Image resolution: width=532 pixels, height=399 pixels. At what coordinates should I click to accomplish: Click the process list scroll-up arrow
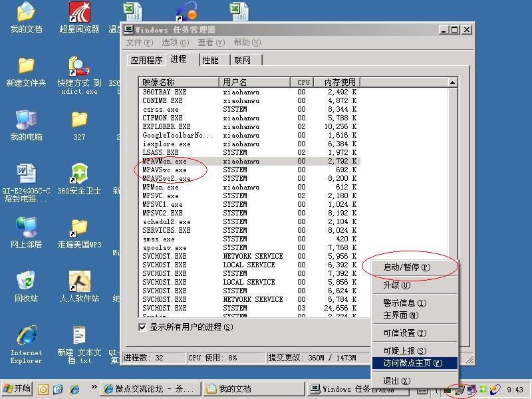coord(452,82)
